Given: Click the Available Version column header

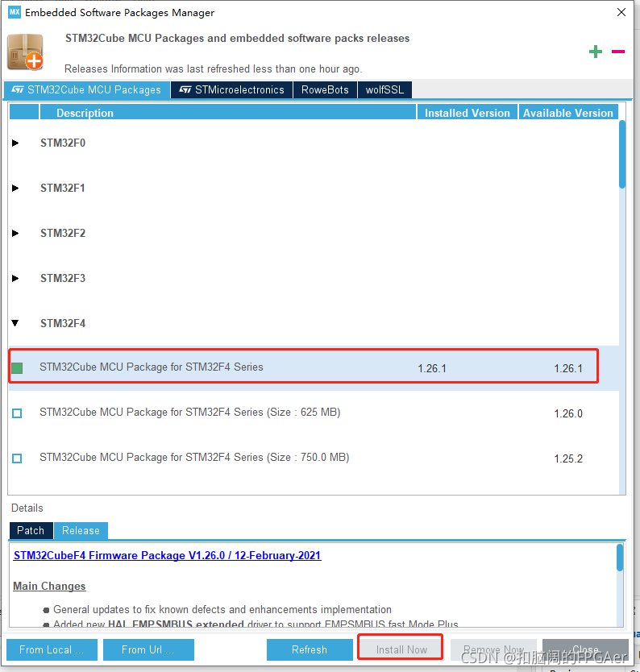Looking at the screenshot, I should coord(568,113).
